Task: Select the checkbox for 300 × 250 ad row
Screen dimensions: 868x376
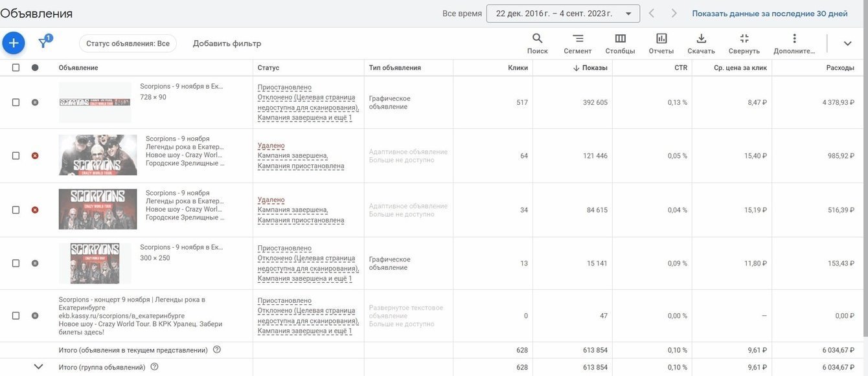Action: pyautogui.click(x=16, y=263)
